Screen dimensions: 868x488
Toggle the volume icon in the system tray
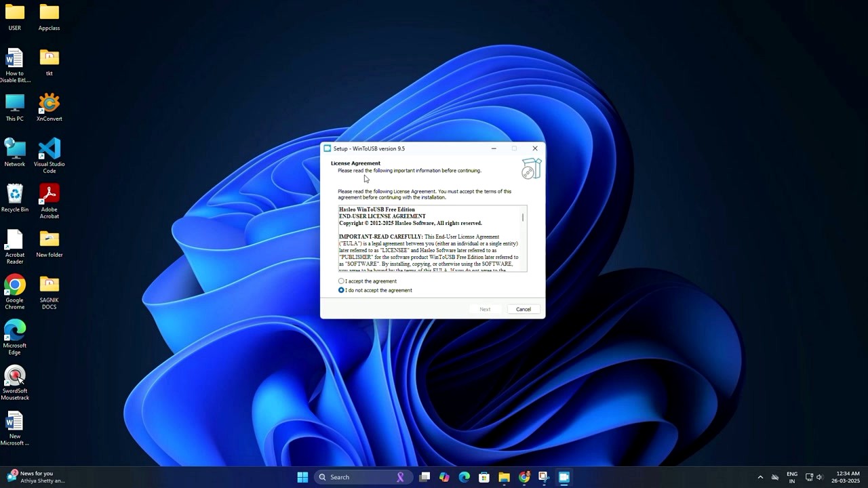pos(819,477)
